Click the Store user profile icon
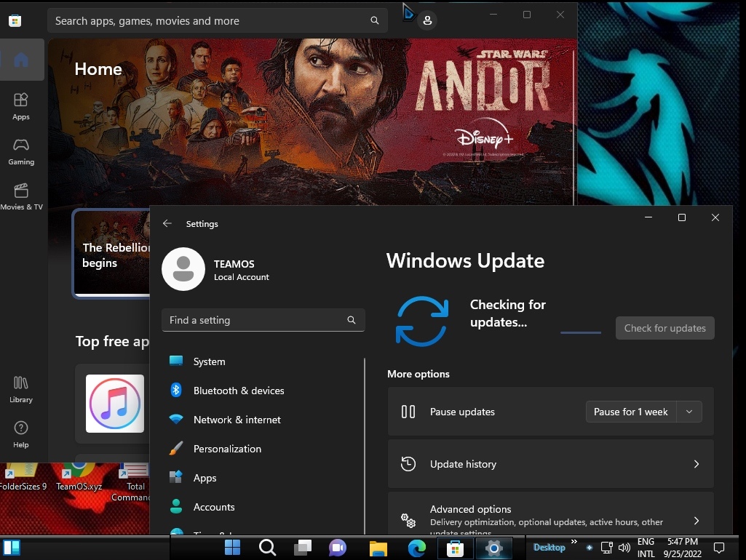Viewport: 746px width, 560px height. click(427, 20)
